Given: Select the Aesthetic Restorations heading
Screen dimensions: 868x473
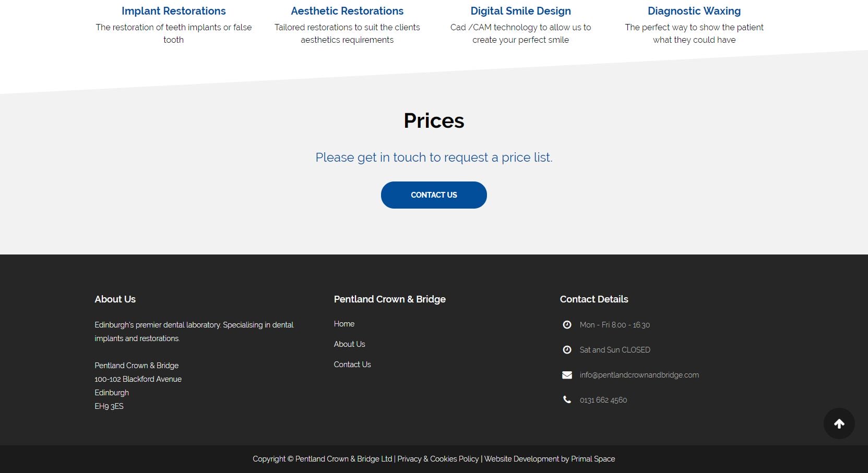Looking at the screenshot, I should point(347,11).
